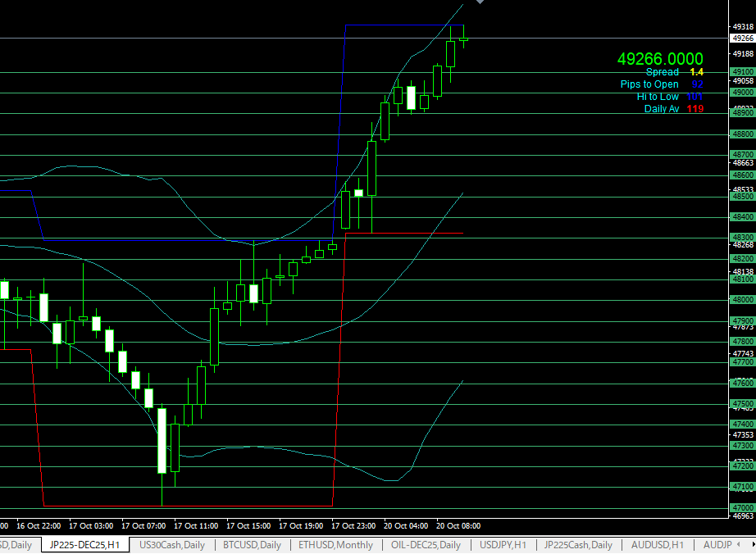Switch to the US30Cash,Daily chart tab

[x=172, y=545]
